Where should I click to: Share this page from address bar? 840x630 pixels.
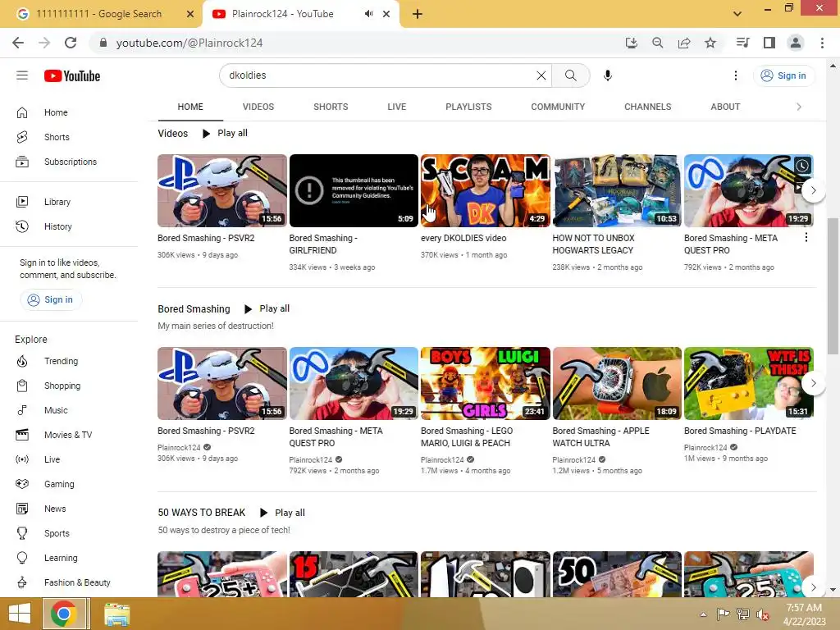tap(684, 43)
